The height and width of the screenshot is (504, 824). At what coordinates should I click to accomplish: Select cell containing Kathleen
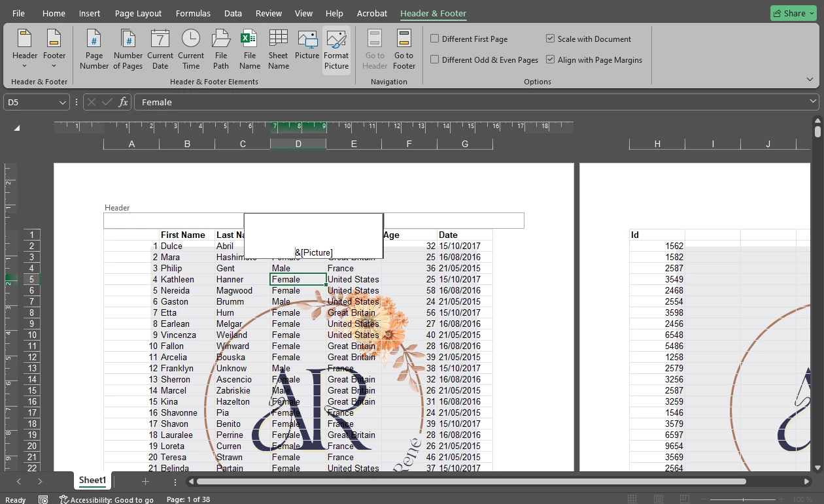187,279
